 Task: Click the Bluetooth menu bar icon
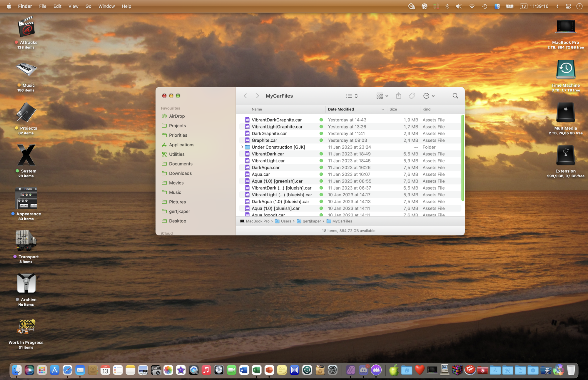[x=447, y=6]
